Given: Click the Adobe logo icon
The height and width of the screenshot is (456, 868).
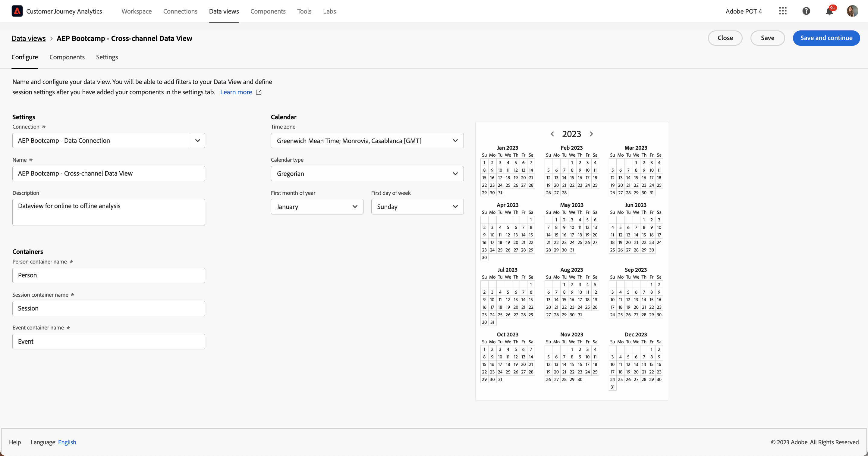Looking at the screenshot, I should pyautogui.click(x=17, y=11).
